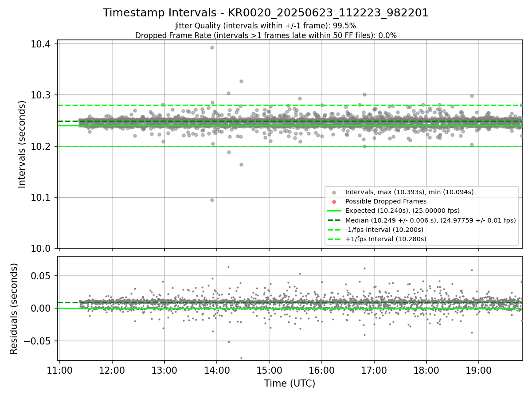Click the 'Dropped Frame Rate' subtitle line
The image size is (532, 399).
click(266, 35)
